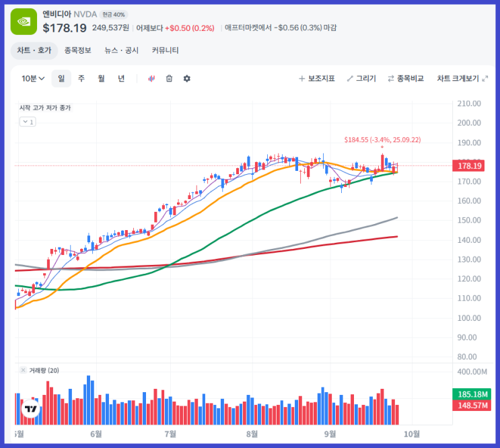Click the $178.19 headline price

65,28
